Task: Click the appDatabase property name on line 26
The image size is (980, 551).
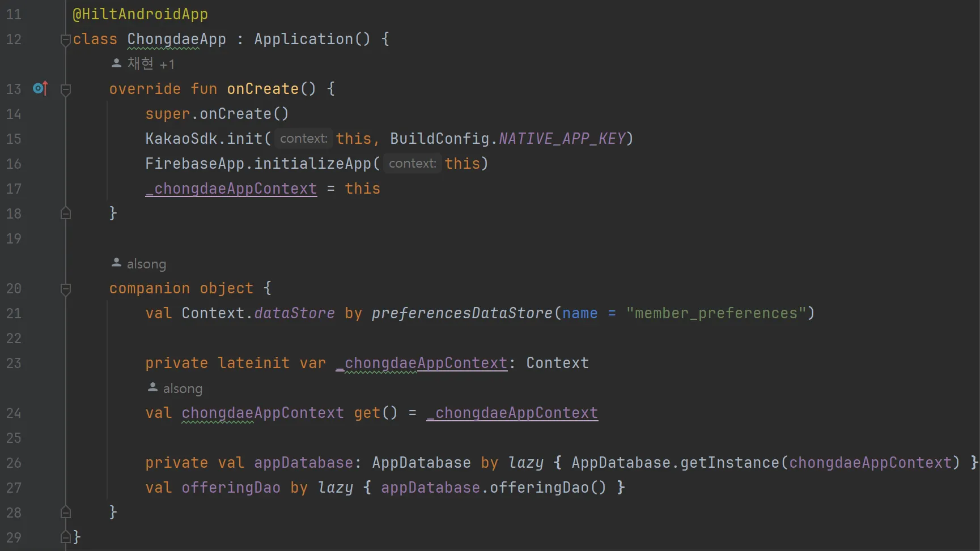Action: (x=304, y=463)
